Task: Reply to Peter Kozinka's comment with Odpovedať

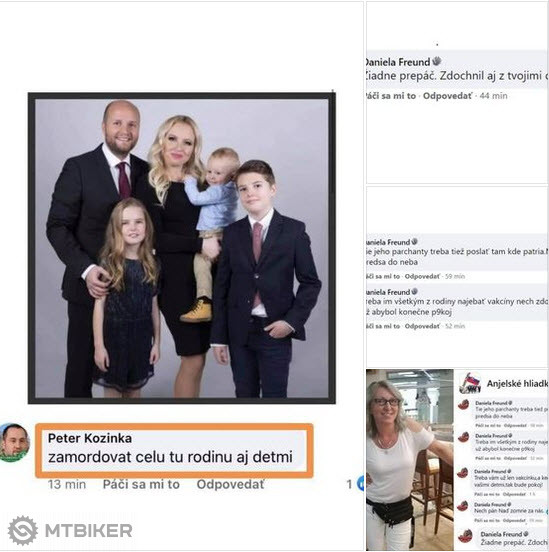Action: pyautogui.click(x=230, y=484)
